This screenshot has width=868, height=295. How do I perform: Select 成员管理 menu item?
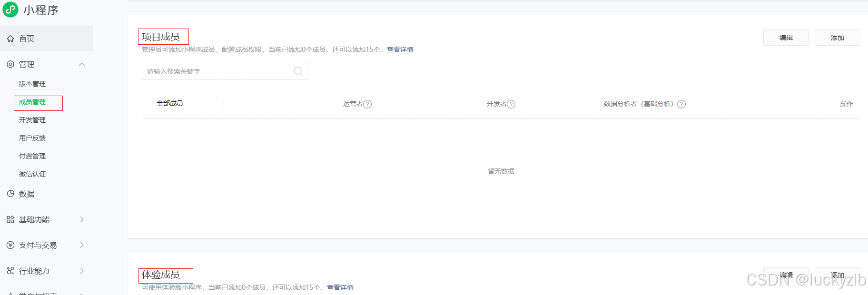pos(32,102)
